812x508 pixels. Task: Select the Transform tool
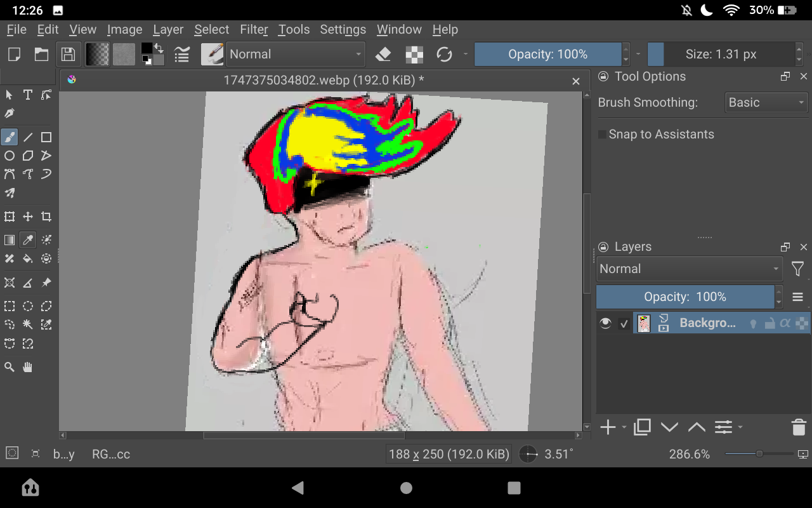point(10,217)
